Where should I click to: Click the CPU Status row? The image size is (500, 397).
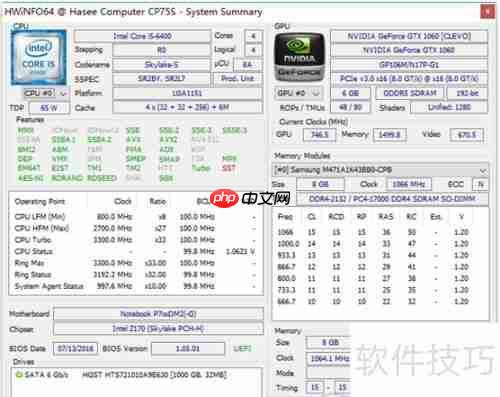(135, 251)
